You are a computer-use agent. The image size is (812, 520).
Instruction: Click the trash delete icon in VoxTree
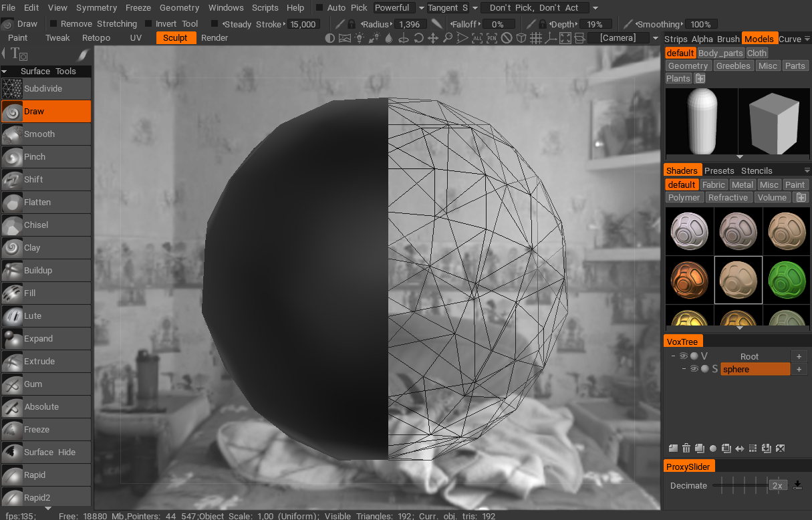(686, 448)
